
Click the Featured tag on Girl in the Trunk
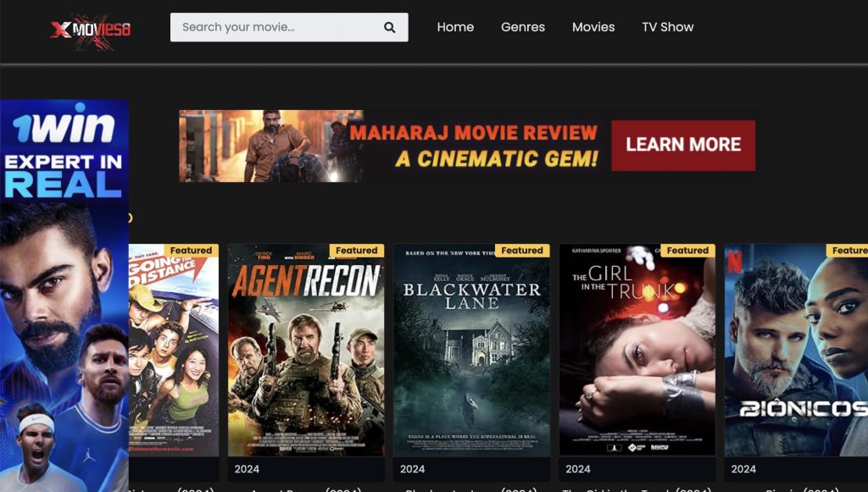tap(687, 251)
